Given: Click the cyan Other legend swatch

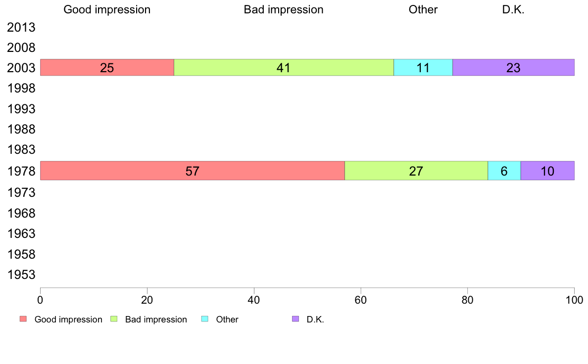Looking at the screenshot, I should 204,319.
